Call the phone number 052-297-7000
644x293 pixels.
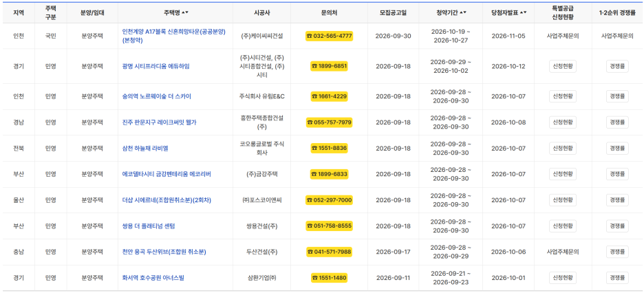pyautogui.click(x=329, y=200)
